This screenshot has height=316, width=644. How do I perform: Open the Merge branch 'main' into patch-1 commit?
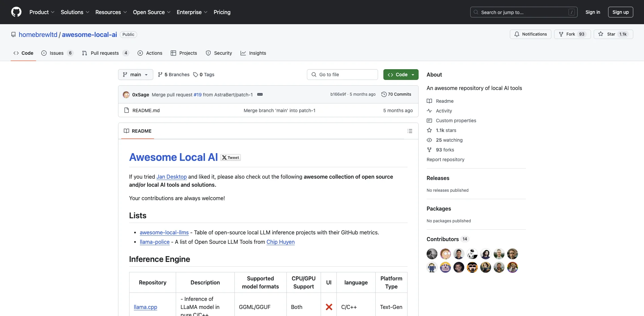(x=279, y=110)
